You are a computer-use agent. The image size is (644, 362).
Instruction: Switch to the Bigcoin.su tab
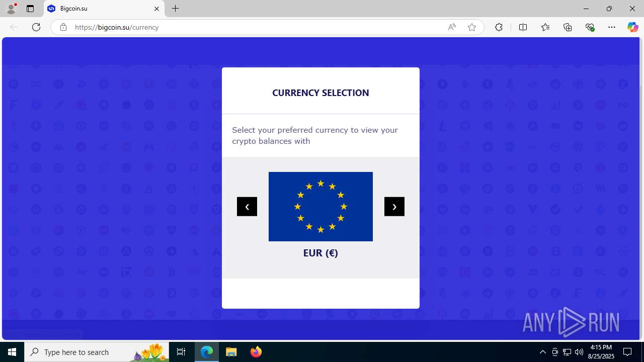(x=104, y=9)
